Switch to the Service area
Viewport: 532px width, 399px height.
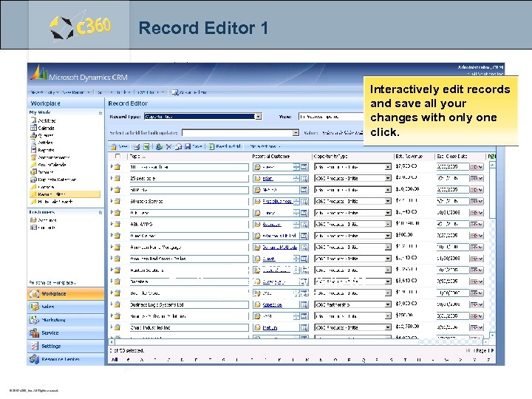click(x=66, y=333)
